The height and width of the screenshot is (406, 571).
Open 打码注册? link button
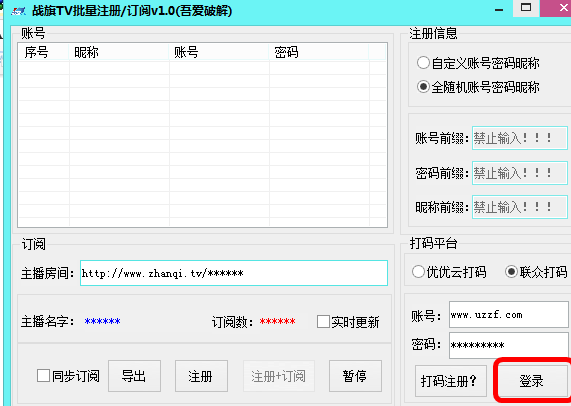[x=451, y=381]
